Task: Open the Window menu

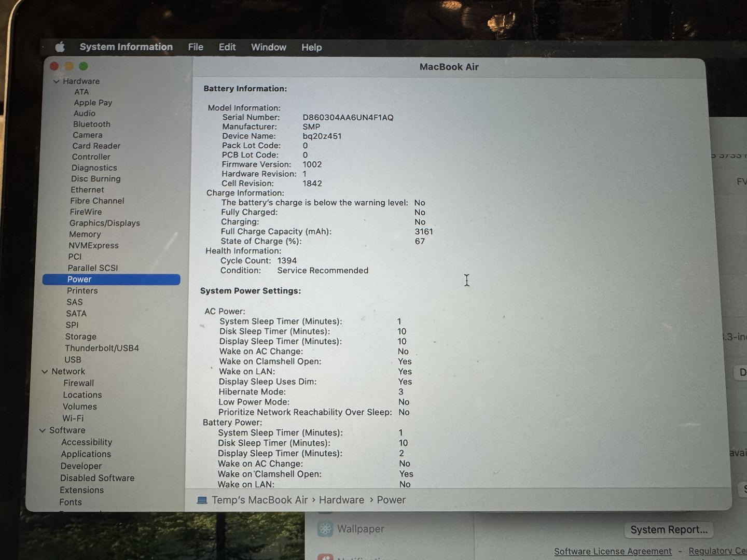Action: pos(269,47)
